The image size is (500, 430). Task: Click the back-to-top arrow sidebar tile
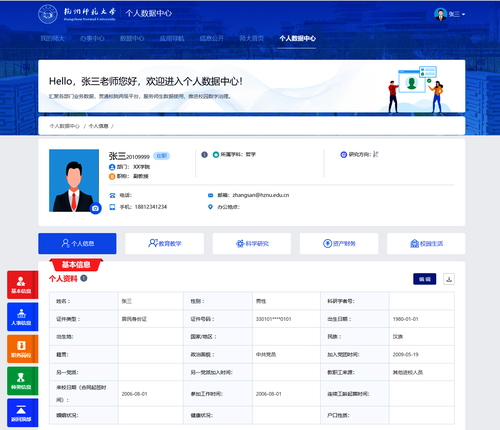pos(22,413)
